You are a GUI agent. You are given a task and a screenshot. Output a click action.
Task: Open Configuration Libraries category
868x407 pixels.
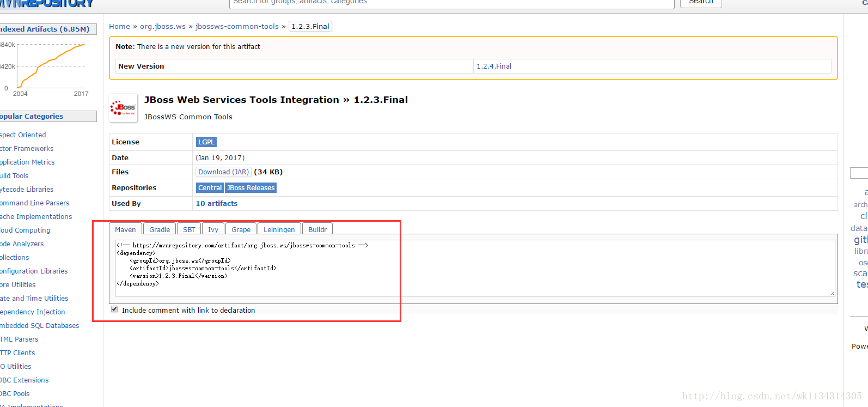pyautogui.click(x=34, y=271)
